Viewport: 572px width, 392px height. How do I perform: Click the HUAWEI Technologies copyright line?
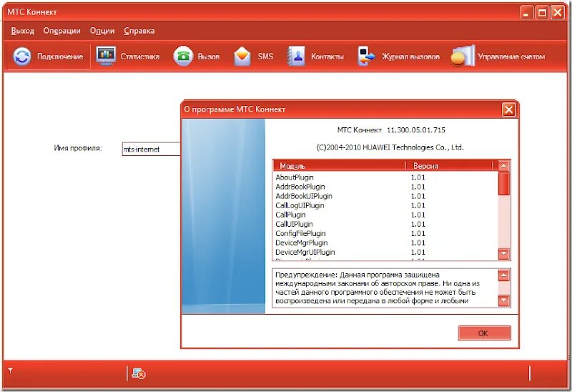390,147
